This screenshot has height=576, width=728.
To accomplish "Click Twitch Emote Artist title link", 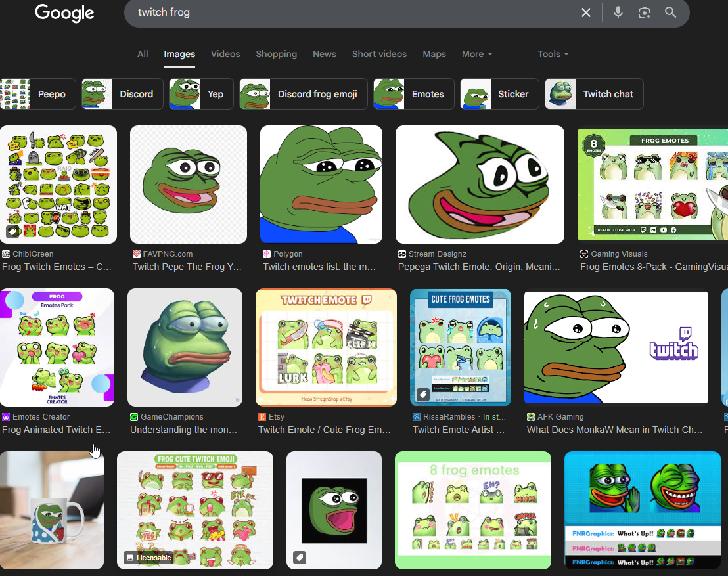I will tap(458, 430).
